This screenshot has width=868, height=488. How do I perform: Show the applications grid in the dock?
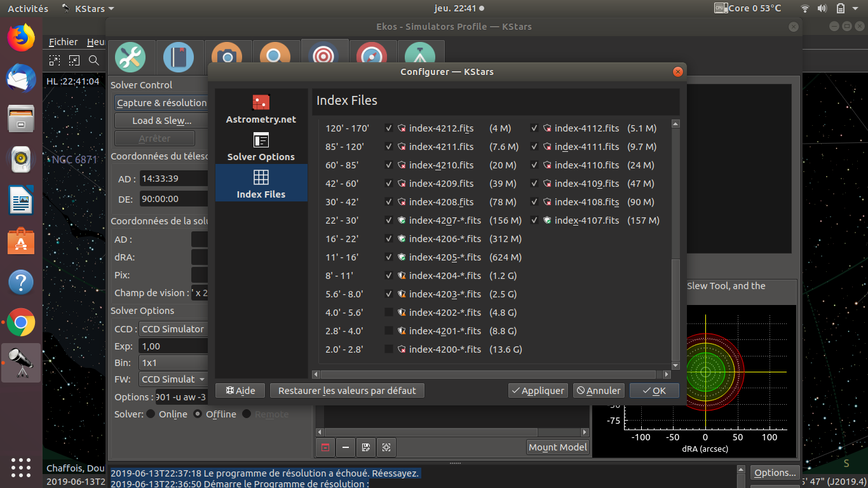(21, 466)
